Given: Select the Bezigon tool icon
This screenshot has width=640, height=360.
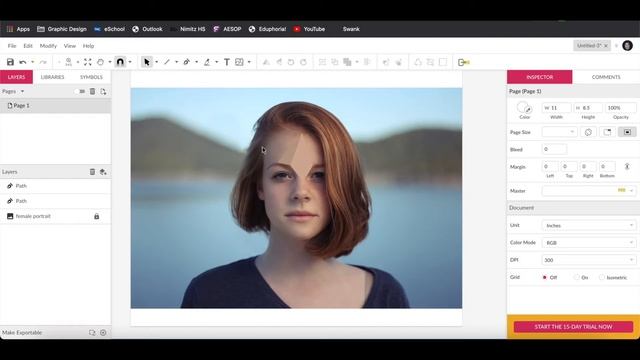Looking at the screenshot, I should click(x=207, y=62).
